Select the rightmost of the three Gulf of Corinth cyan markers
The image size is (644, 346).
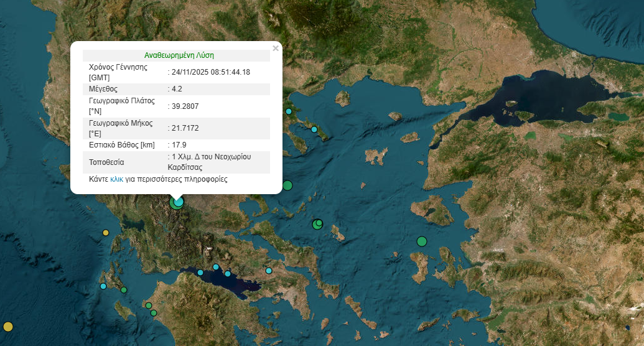point(228,273)
